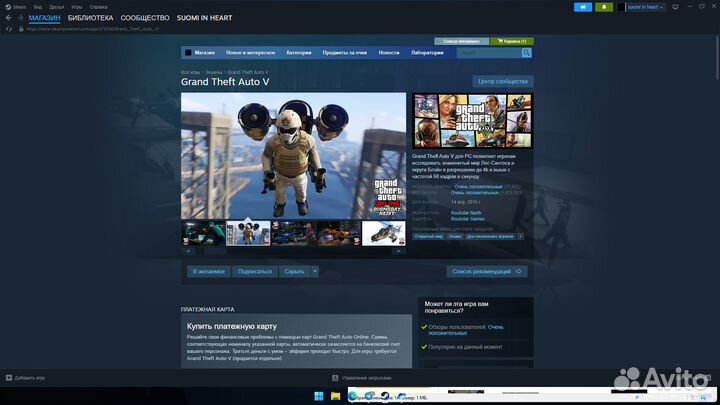Open Управление загрузками in bottom bar
Screen dimensions: 720x405
(x=366, y=378)
